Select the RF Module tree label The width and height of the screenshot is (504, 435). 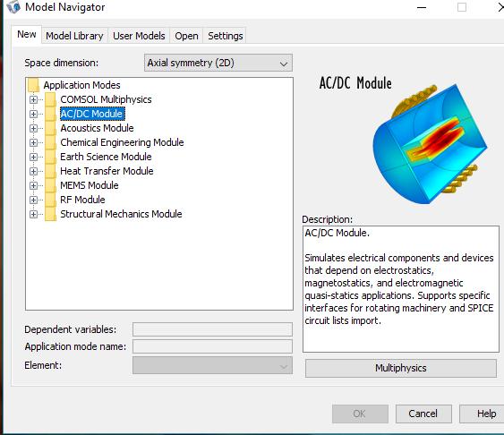tap(82, 200)
